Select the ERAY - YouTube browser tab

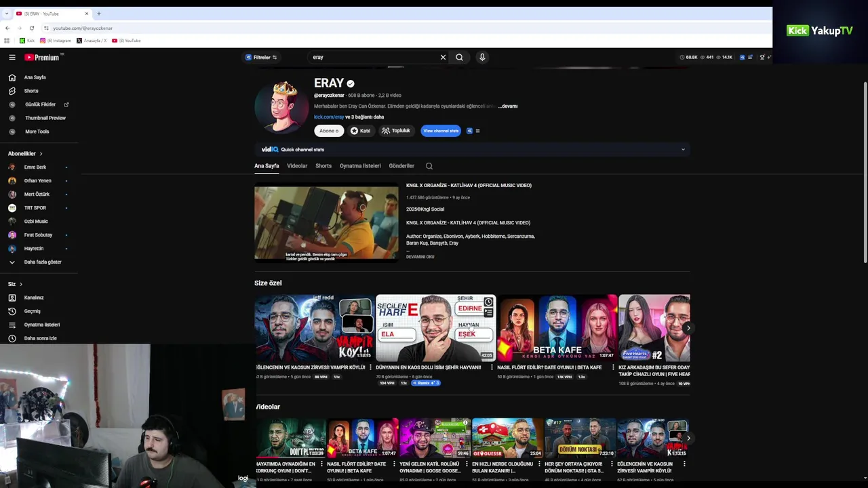click(x=52, y=14)
